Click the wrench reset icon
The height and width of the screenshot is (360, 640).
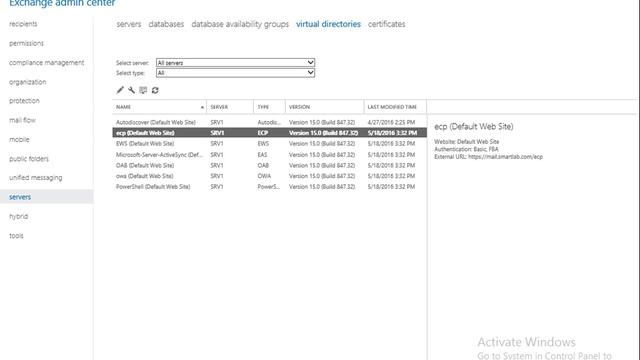tap(131, 90)
